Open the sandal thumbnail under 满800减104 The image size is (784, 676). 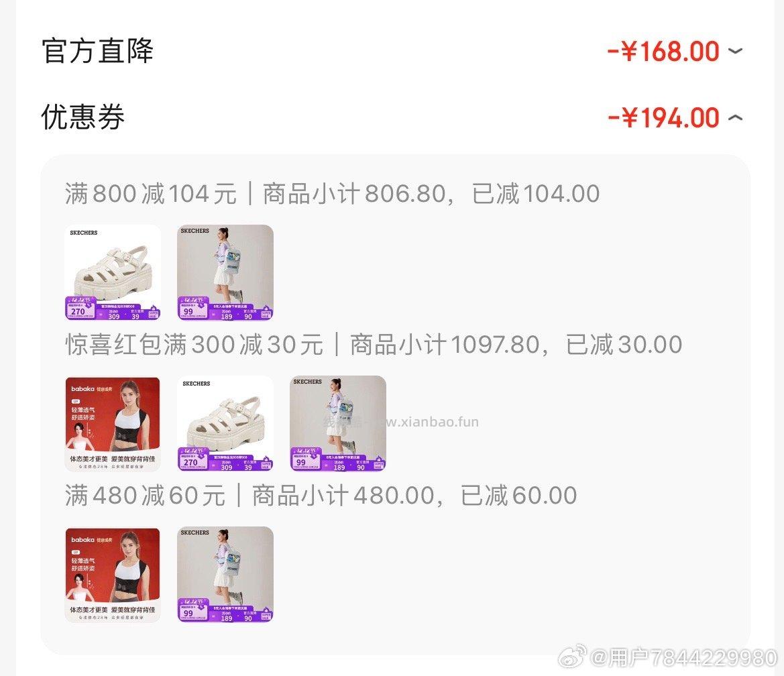coord(113,272)
